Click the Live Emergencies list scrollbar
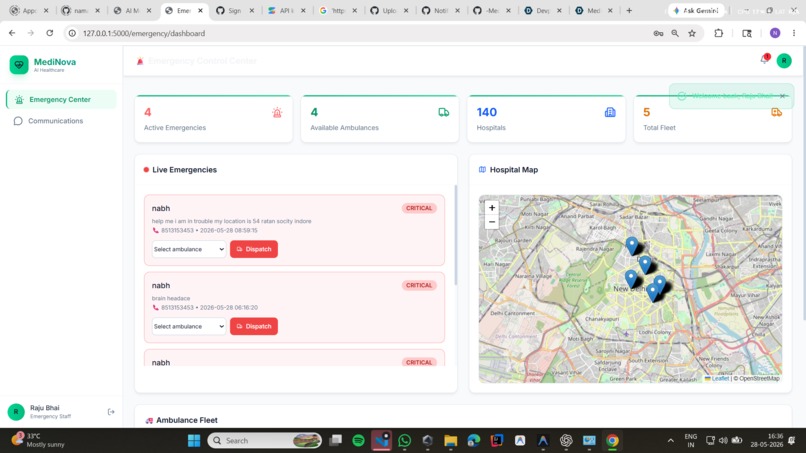The width and height of the screenshot is (806, 453). [455, 235]
